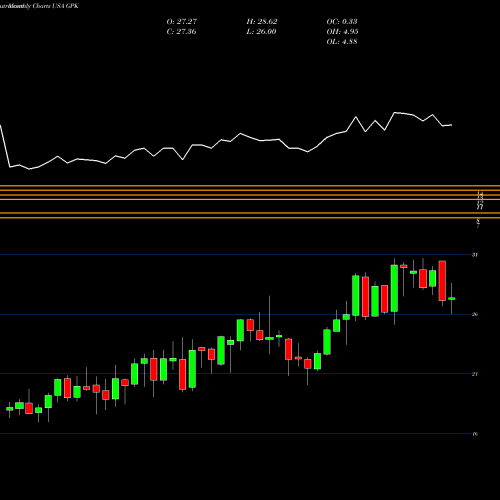
Task: Click the price axis label 31
Action: pos(475,255)
